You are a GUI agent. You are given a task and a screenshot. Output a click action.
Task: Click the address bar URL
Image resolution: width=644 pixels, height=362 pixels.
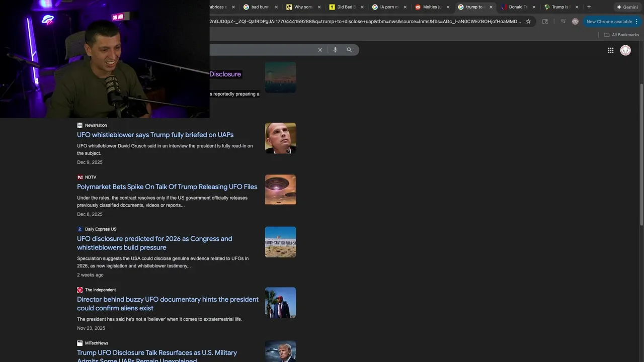(365, 22)
